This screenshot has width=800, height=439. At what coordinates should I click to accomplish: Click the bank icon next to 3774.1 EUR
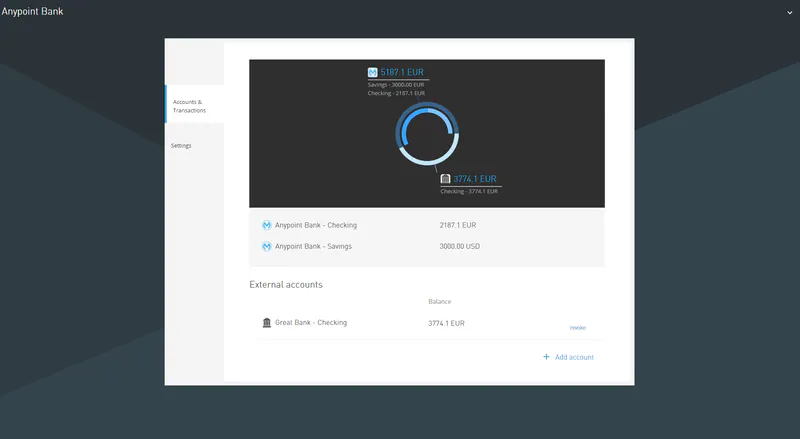(x=445, y=179)
